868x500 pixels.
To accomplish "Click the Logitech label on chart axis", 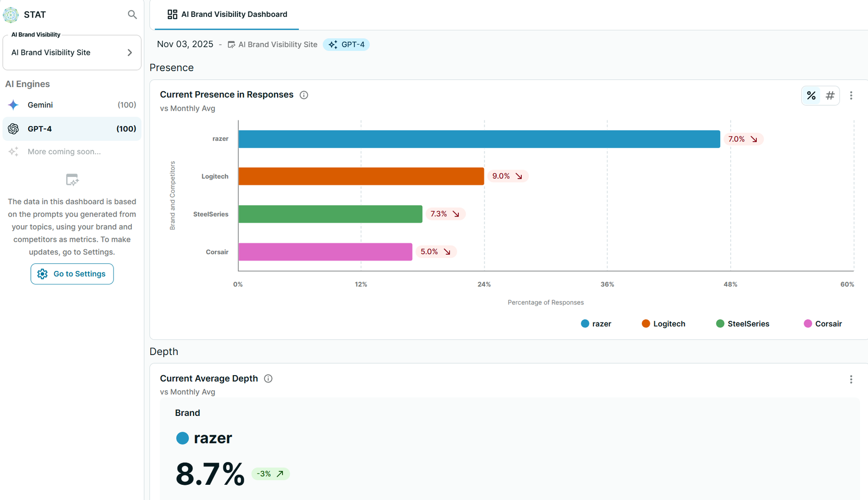I will (215, 176).
